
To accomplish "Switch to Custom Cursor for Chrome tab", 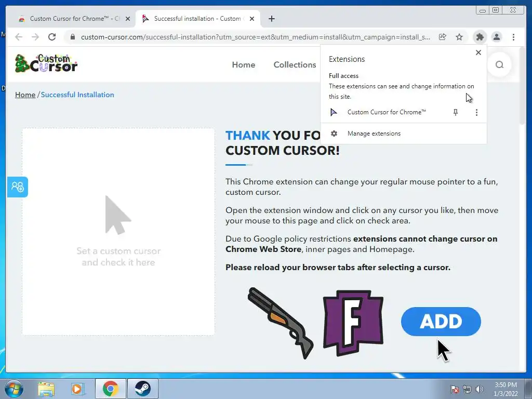I will tap(70, 19).
